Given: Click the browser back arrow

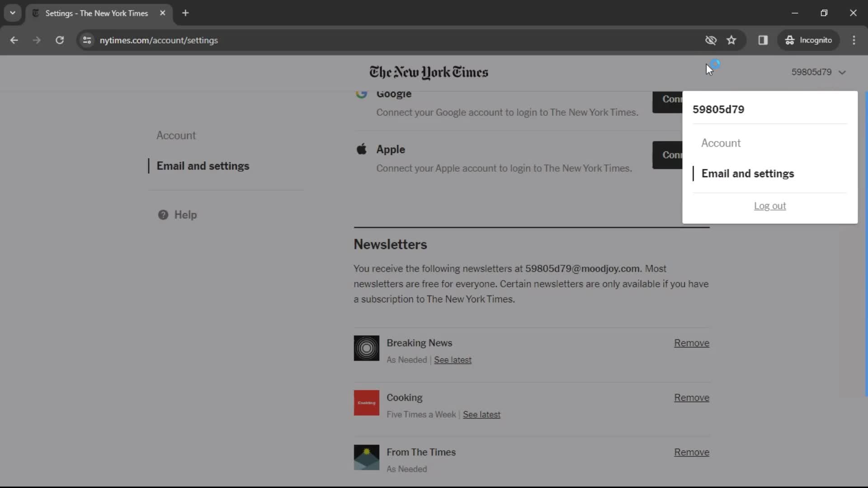Looking at the screenshot, I should pyautogui.click(x=14, y=40).
